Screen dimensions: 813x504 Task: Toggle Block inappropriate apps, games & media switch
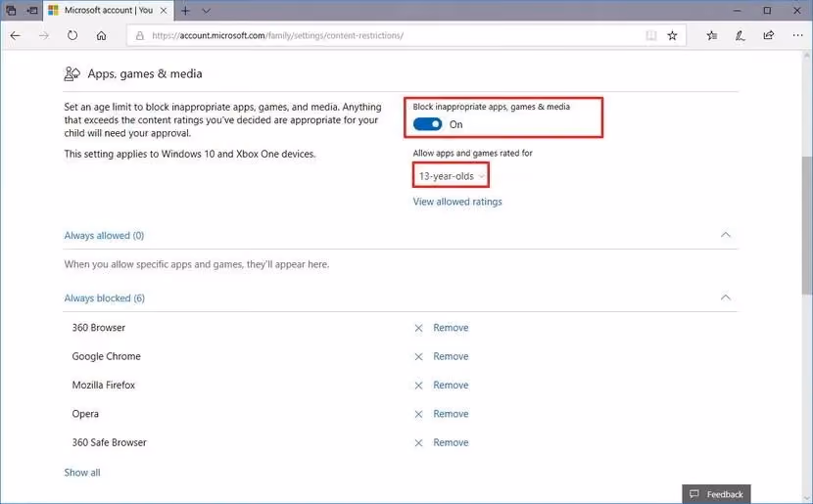pyautogui.click(x=428, y=124)
